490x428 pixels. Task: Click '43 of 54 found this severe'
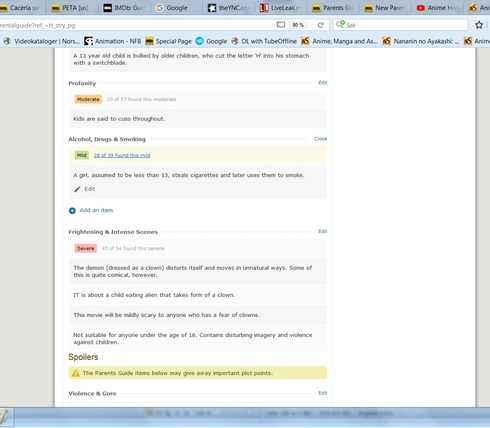133,248
